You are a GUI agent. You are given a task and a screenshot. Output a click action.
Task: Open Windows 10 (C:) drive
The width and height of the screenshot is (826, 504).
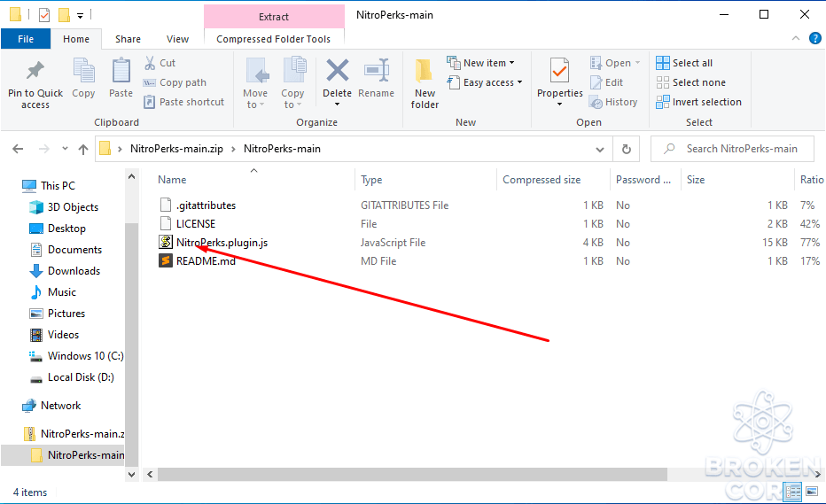point(85,356)
